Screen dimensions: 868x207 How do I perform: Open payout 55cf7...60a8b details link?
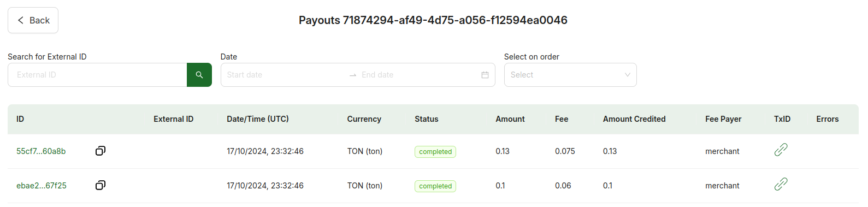(41, 151)
